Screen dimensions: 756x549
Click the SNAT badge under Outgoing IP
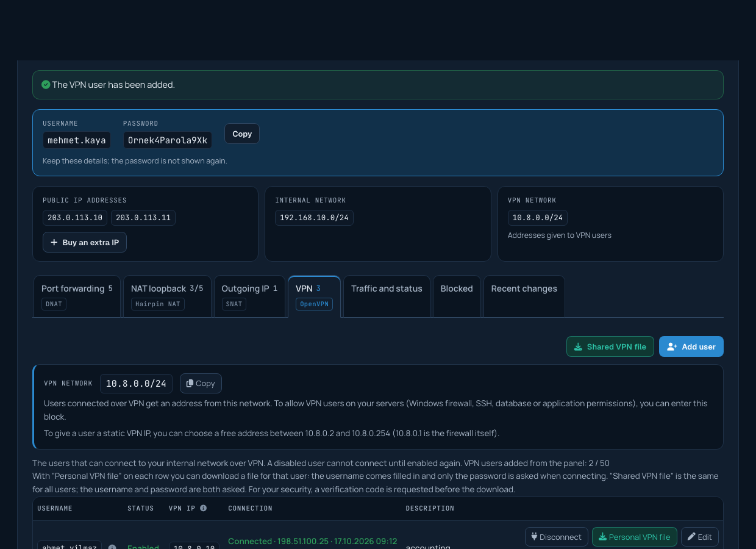tap(234, 304)
